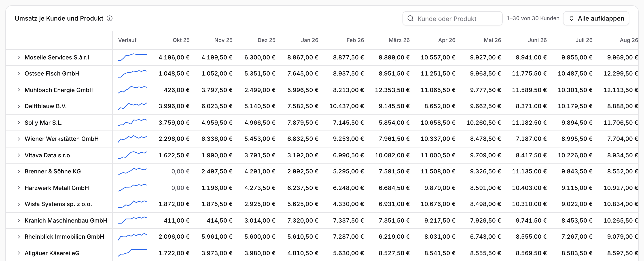
Task: Click the table title 'Umsatz je Kunde und Produkt'
Action: point(59,19)
